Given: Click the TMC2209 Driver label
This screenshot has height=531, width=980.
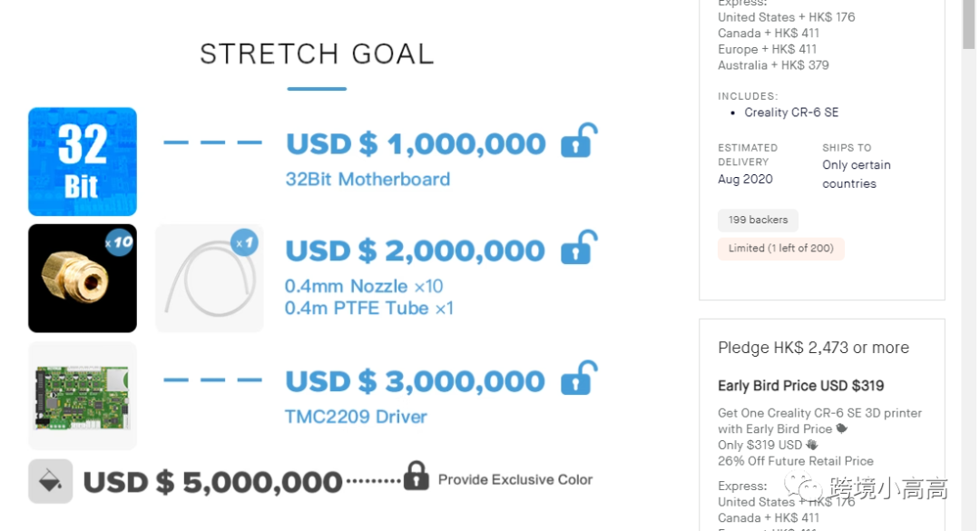Looking at the screenshot, I should pyautogui.click(x=356, y=417).
